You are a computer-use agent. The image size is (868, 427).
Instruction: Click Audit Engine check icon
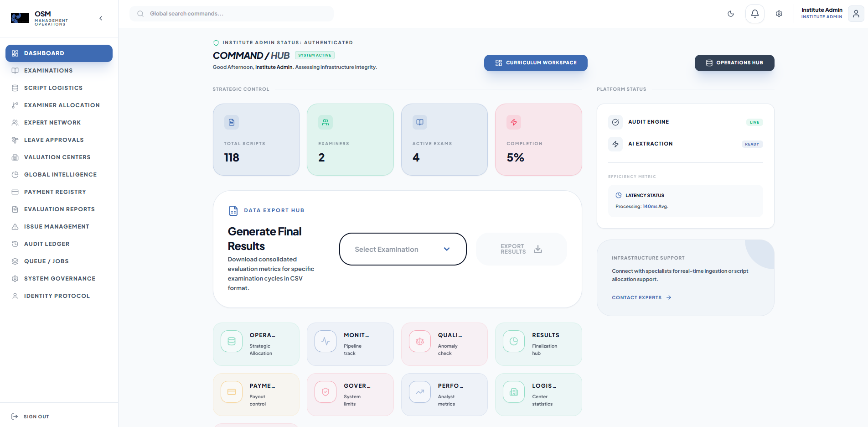click(x=615, y=122)
